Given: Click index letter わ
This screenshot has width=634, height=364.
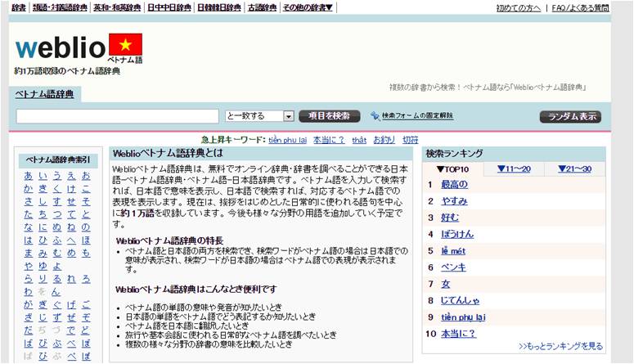Looking at the screenshot, I should (29, 291).
